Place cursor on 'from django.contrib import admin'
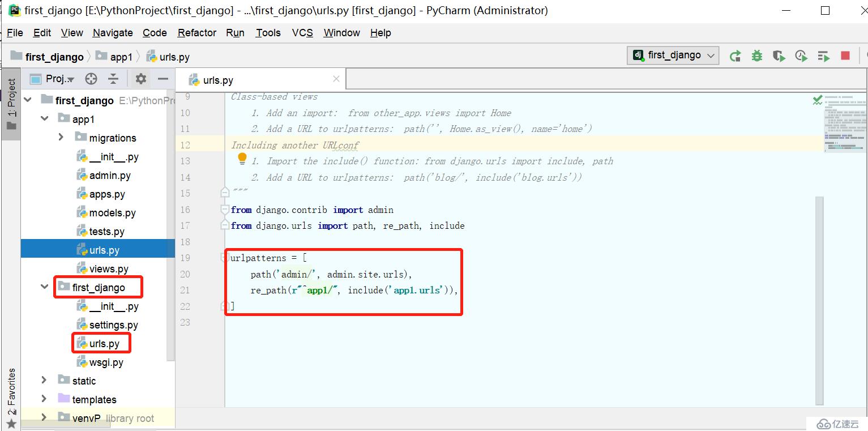Screen dimensions: 868x431 (312, 210)
